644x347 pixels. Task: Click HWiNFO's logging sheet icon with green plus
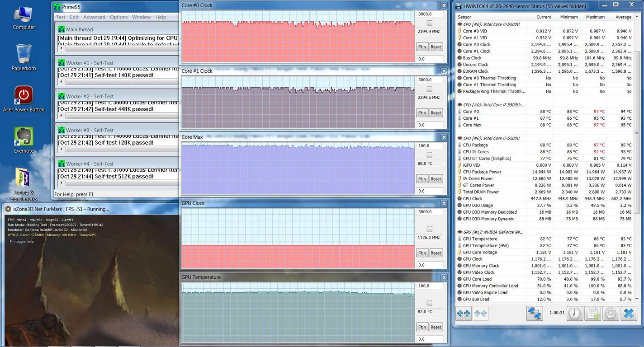[x=592, y=313]
